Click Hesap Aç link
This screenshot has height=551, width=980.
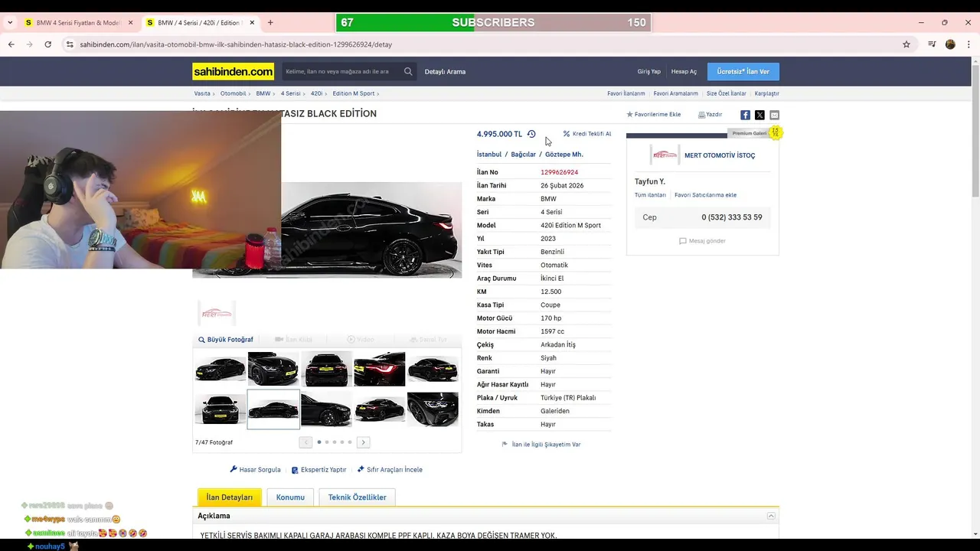tap(684, 72)
